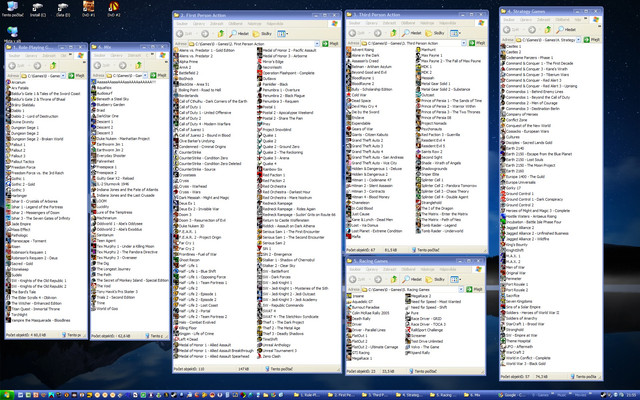Select 'Prince of Persia 1 - The Sands of Time' entry
640x400 pixels.
451,100
